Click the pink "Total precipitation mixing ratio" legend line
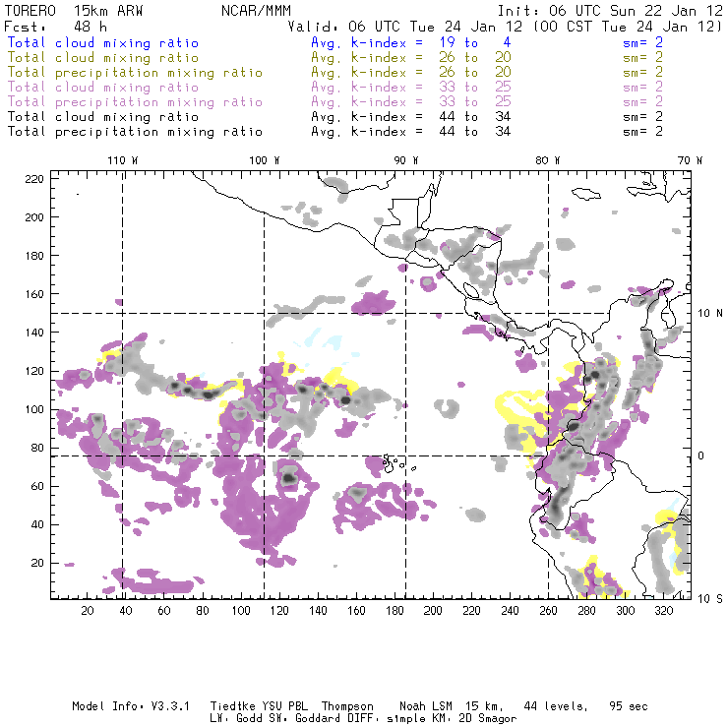 [135, 102]
